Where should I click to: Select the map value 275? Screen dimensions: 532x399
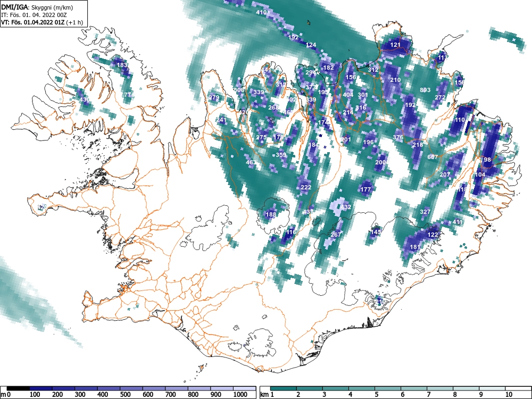click(261, 137)
